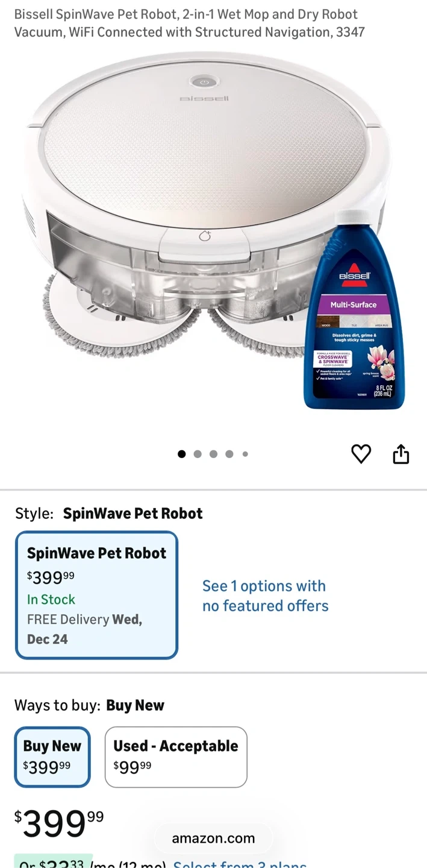Select the first carousel dot indicator
The image size is (427, 868).
point(182,454)
